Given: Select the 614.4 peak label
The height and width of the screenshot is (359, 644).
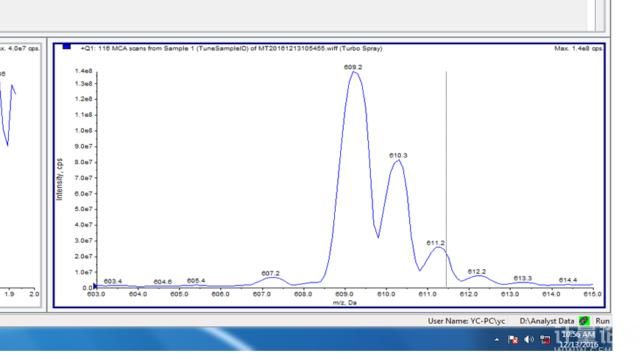Looking at the screenshot, I should 568,280.
